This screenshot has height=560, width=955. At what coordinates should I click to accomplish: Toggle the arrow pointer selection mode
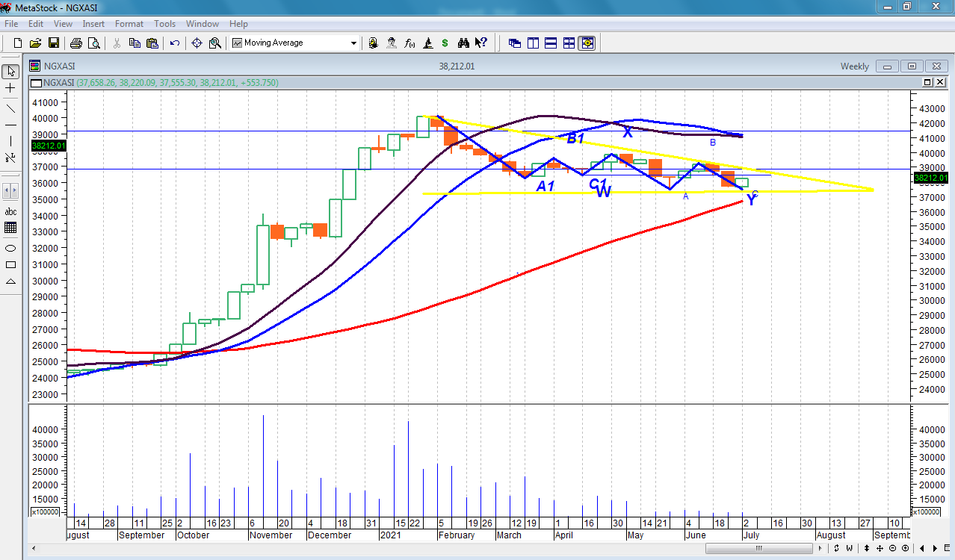click(10, 72)
